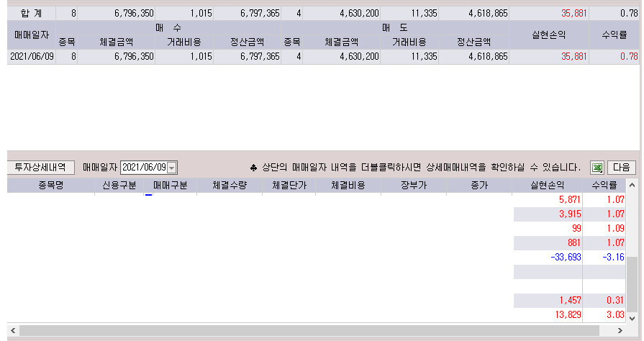Click the 다음 button

621,167
